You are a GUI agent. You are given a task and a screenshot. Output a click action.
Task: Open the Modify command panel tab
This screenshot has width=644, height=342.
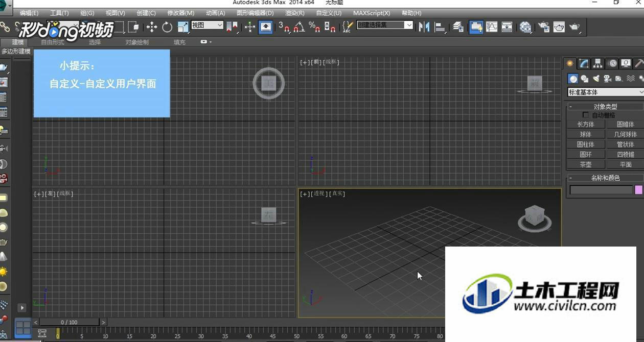click(x=584, y=63)
